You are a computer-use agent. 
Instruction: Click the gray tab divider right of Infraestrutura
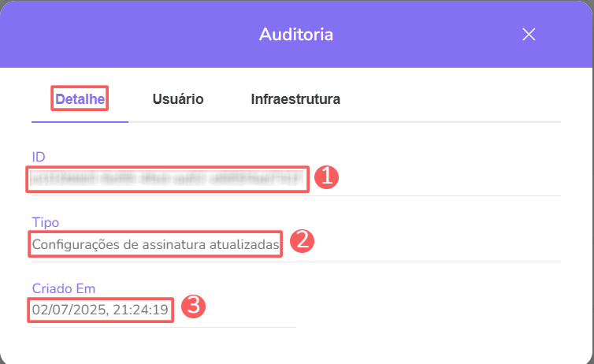pos(457,122)
